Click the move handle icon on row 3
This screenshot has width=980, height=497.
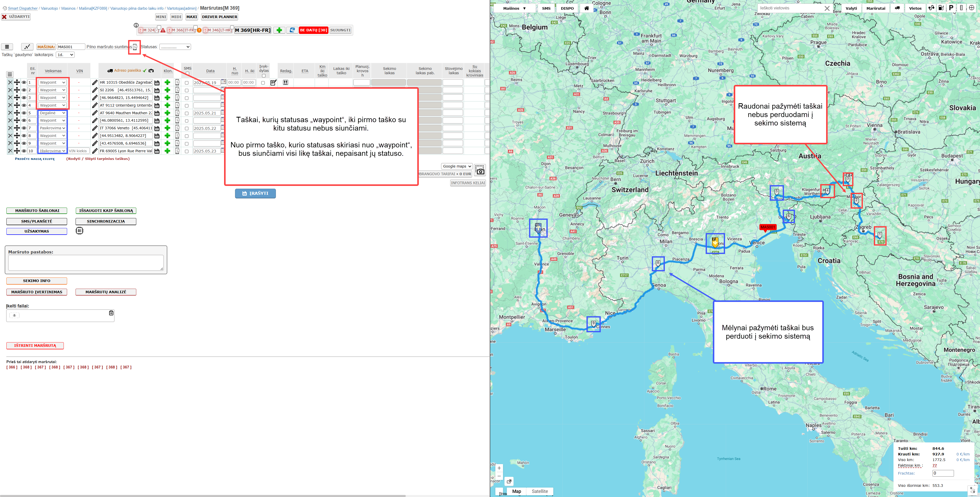tap(17, 98)
